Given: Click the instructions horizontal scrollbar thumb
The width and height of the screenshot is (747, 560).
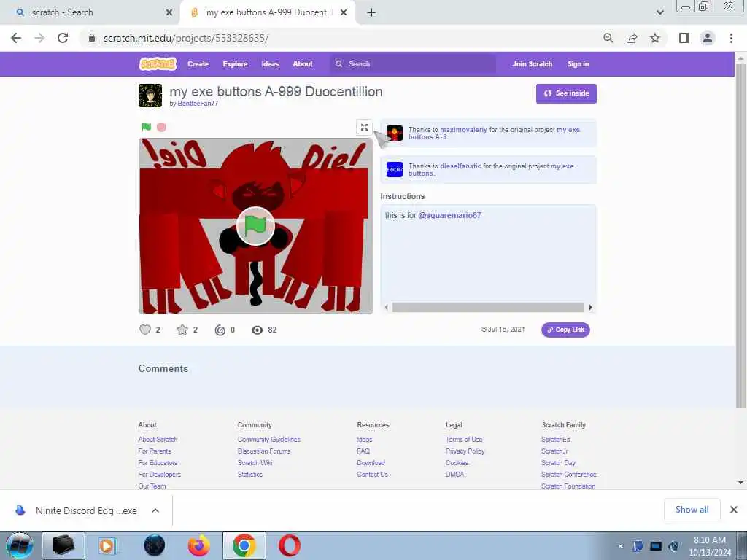Looking at the screenshot, I should [487, 308].
